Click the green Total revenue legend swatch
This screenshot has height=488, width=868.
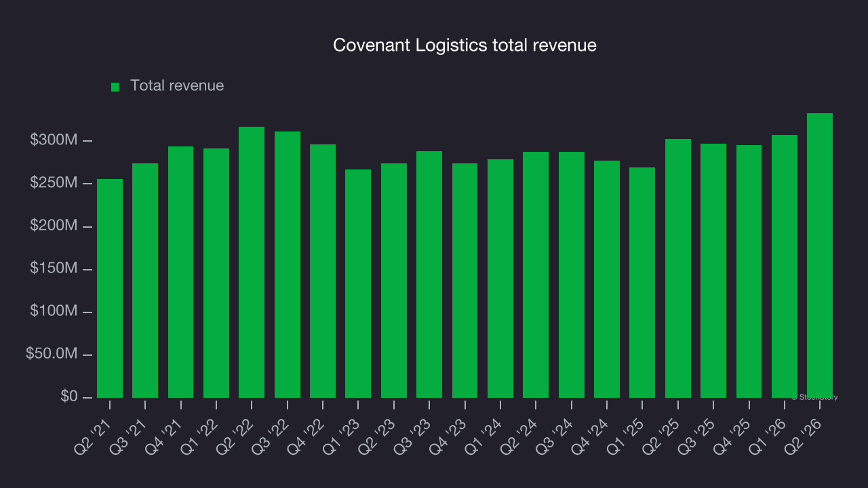[x=115, y=87]
